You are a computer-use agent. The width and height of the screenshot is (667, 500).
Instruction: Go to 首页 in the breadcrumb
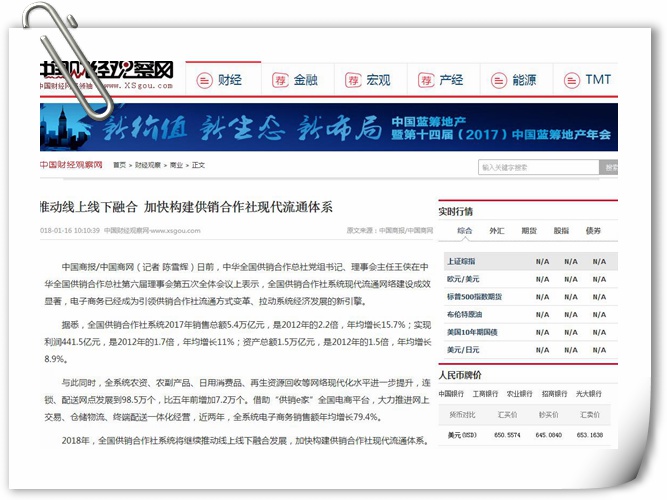(120, 165)
